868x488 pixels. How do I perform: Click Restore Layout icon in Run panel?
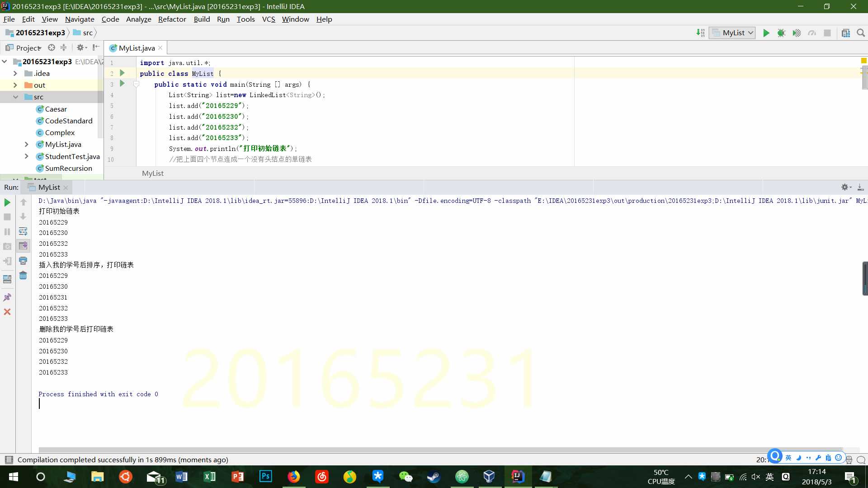(x=7, y=279)
